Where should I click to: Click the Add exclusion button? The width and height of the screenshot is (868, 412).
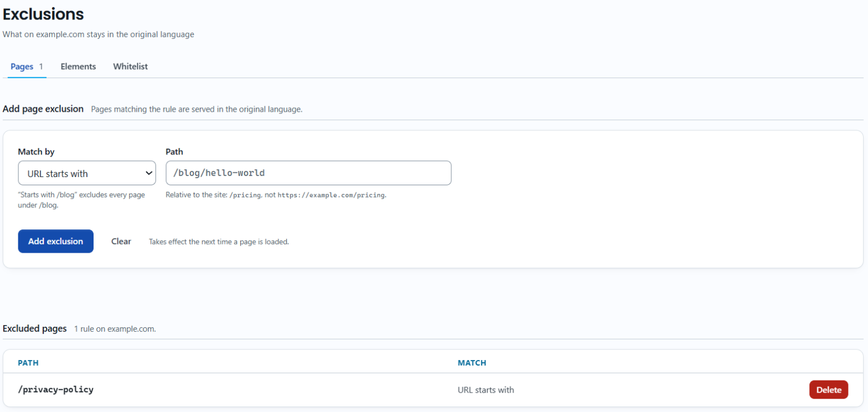coord(56,241)
